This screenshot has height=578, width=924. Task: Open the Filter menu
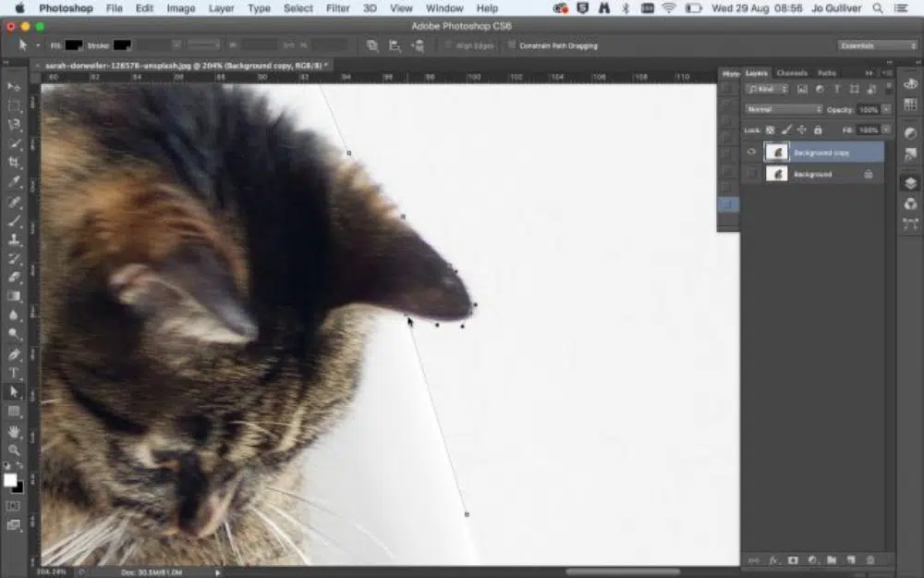tap(338, 8)
